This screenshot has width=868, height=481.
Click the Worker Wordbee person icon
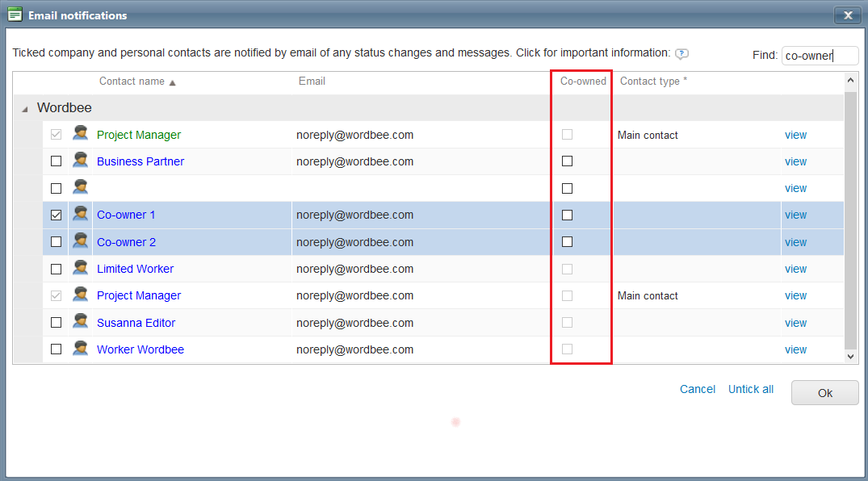click(80, 349)
